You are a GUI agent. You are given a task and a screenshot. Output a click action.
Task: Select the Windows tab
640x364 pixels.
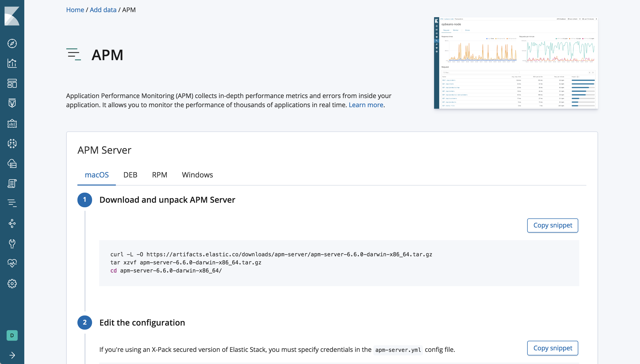197,175
